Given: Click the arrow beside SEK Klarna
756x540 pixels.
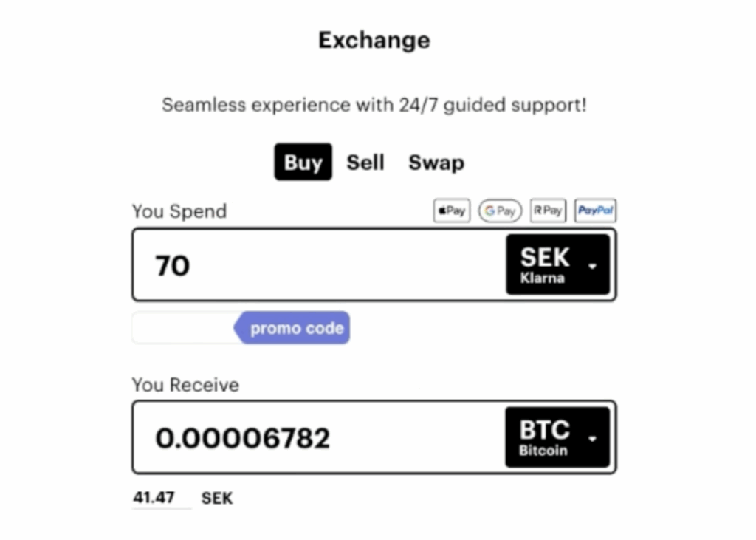Looking at the screenshot, I should coord(592,266).
